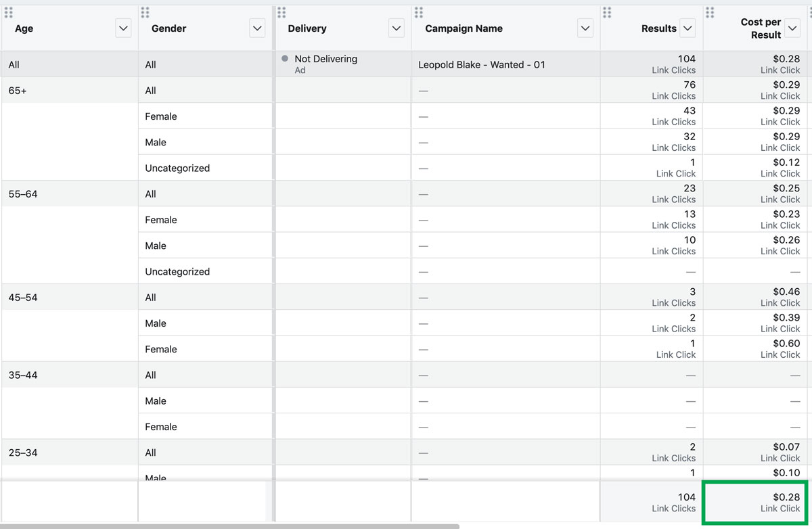Click the gray Not Delivering status dot
This screenshot has width=812, height=529.
285,59
